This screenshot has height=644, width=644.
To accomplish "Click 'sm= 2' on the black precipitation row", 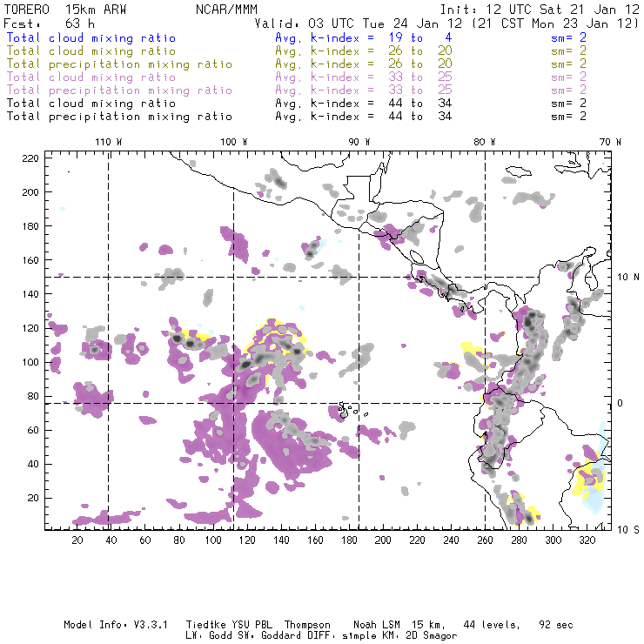I will [x=568, y=117].
